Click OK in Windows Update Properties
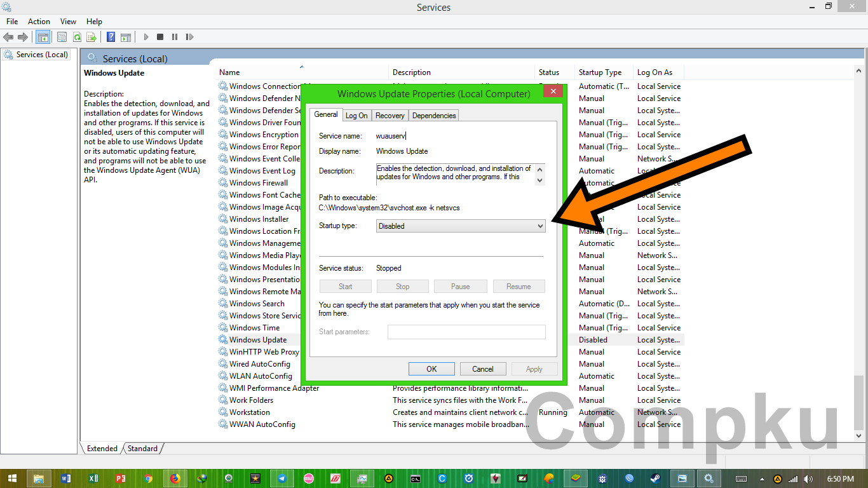The image size is (868, 488). click(431, 369)
